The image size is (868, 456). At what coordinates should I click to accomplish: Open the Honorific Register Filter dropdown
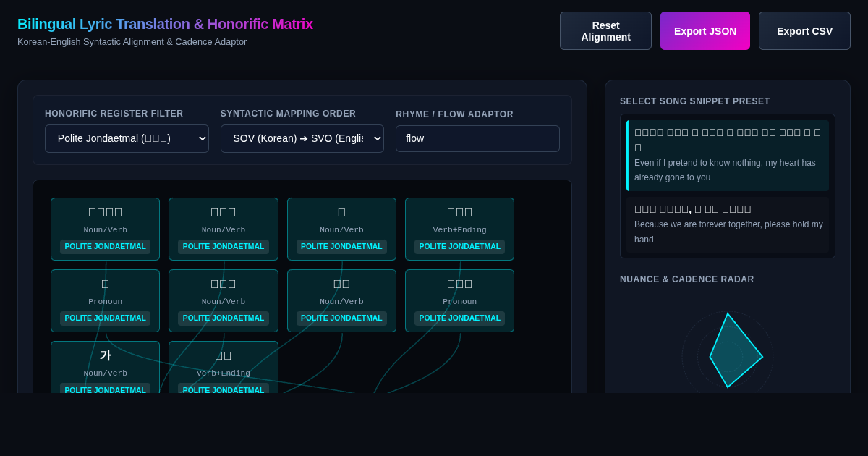[127, 138]
